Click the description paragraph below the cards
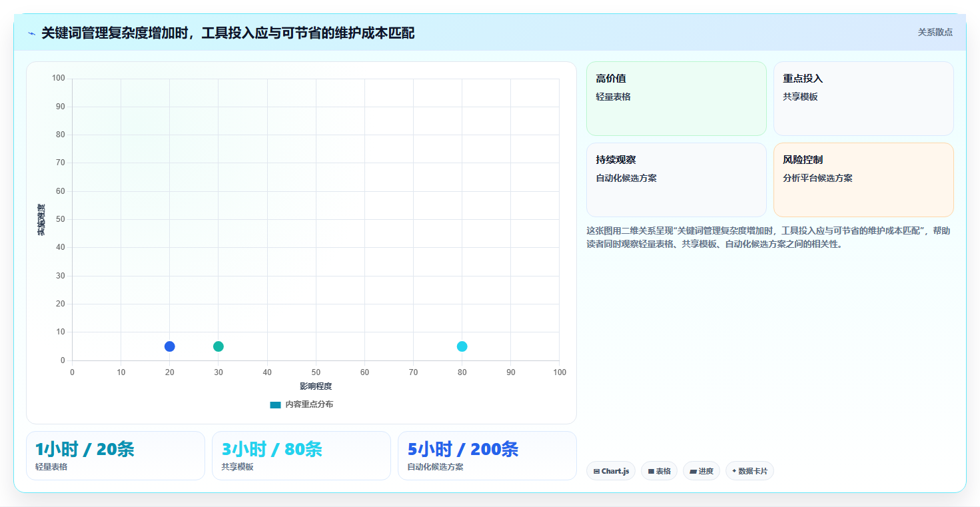The height and width of the screenshot is (507, 980). click(769, 237)
